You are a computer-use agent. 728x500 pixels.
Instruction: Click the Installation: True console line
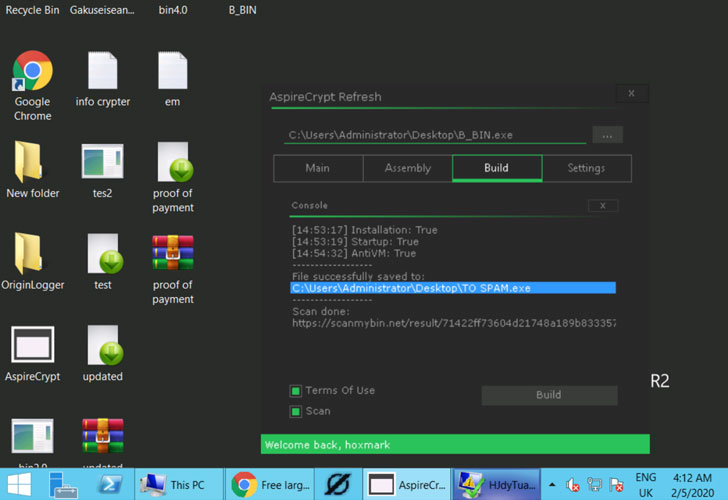(x=364, y=230)
